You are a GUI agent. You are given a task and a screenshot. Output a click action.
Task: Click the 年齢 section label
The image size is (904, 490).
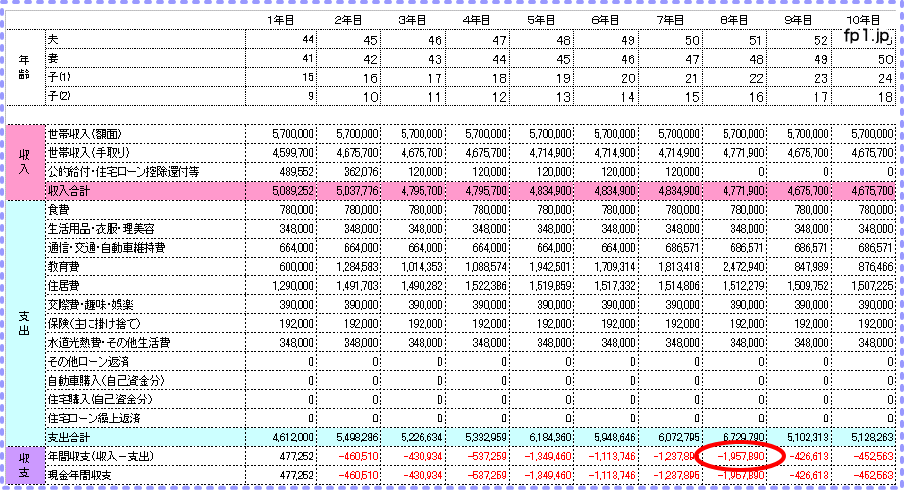24,66
